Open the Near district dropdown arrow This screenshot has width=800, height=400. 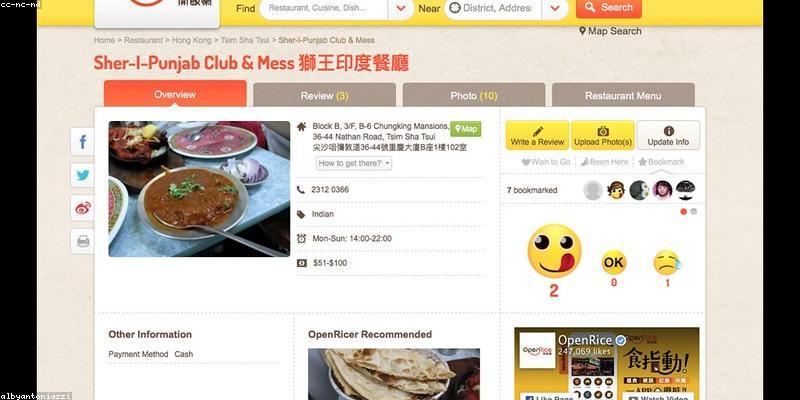[555, 8]
